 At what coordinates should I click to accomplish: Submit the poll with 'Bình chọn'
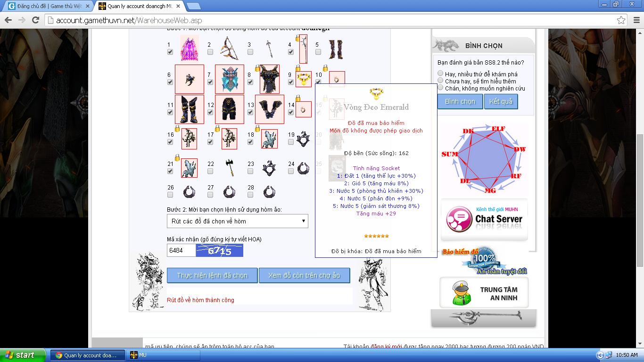click(460, 101)
